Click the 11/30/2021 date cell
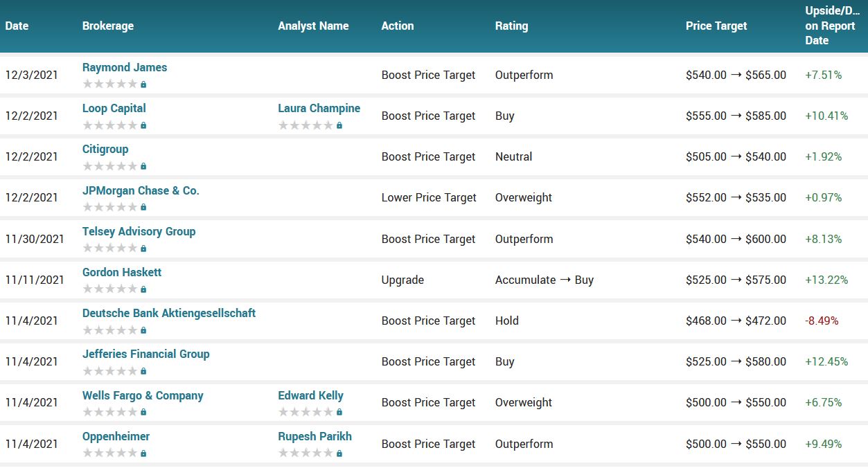868x468 pixels. click(35, 239)
